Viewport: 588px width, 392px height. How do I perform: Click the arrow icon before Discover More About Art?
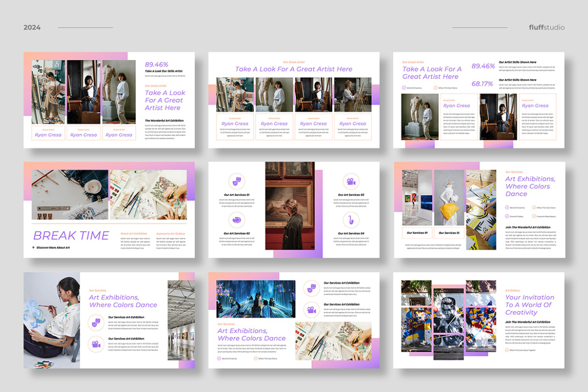pos(32,247)
